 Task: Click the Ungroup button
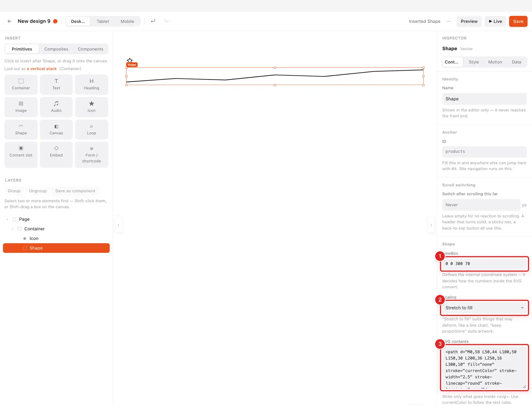click(38, 191)
